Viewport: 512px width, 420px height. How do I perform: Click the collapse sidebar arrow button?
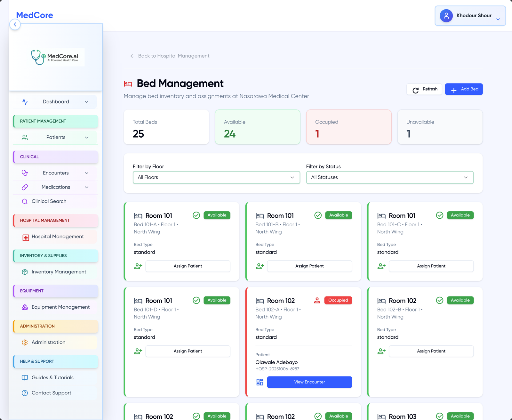click(15, 24)
